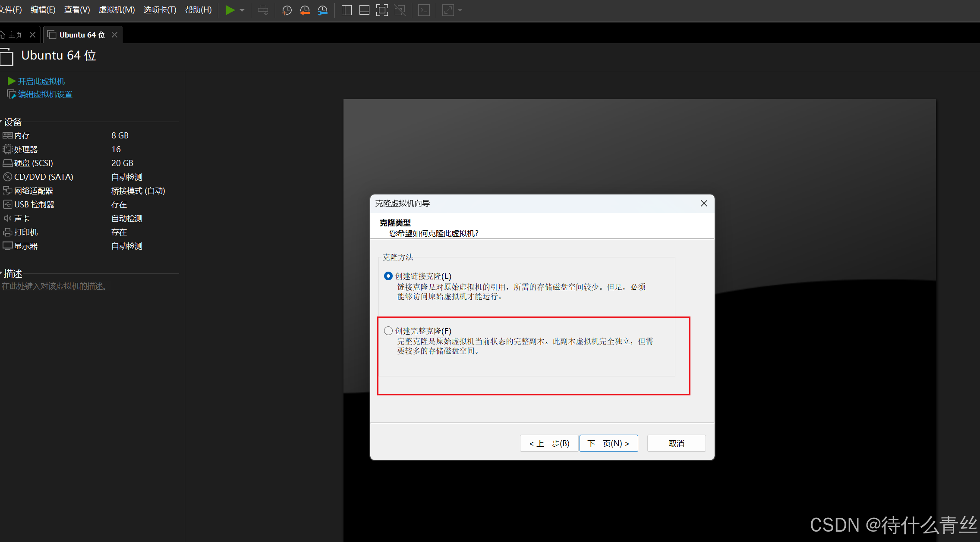The width and height of the screenshot is (980, 542).
Task: Enter full screen mode icon
Action: (382, 10)
